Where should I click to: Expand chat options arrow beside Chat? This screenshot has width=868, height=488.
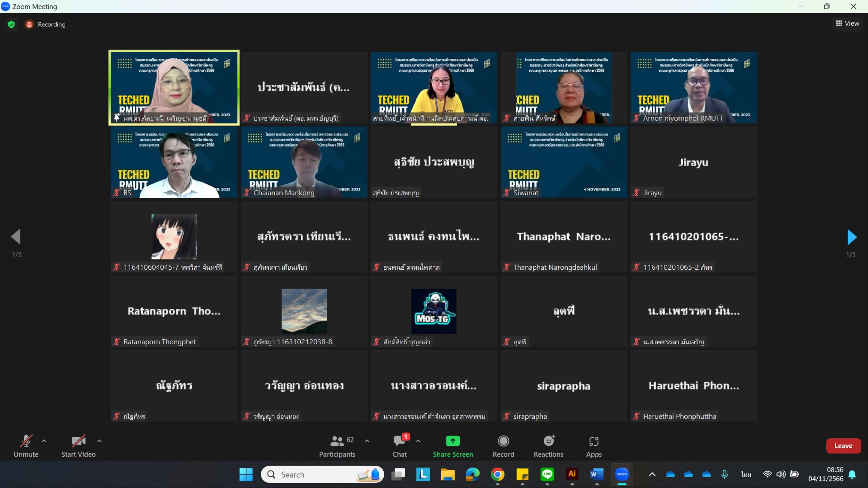point(418,441)
